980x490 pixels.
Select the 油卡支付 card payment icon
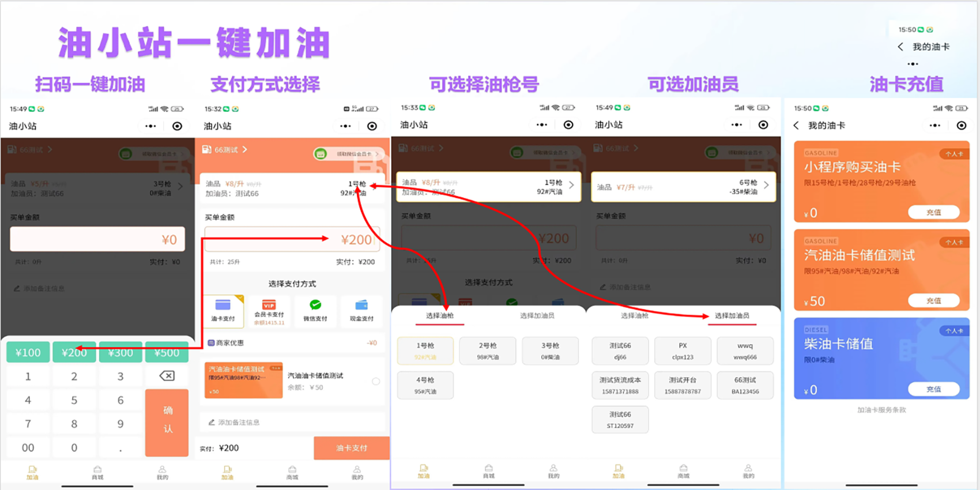[x=223, y=305]
